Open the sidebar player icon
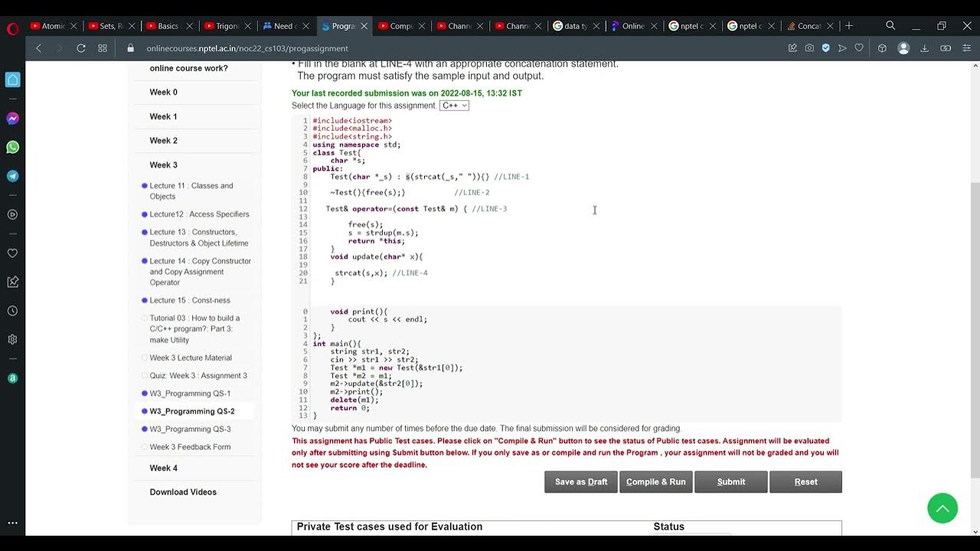 (13, 214)
